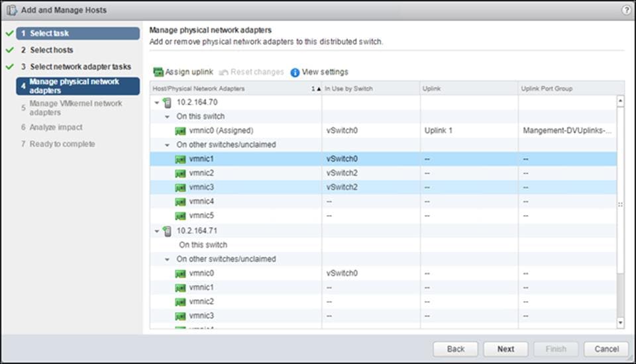Click the vmnic1 adapter icon under 10.2.164.71
The image size is (636, 364).
[x=180, y=288]
